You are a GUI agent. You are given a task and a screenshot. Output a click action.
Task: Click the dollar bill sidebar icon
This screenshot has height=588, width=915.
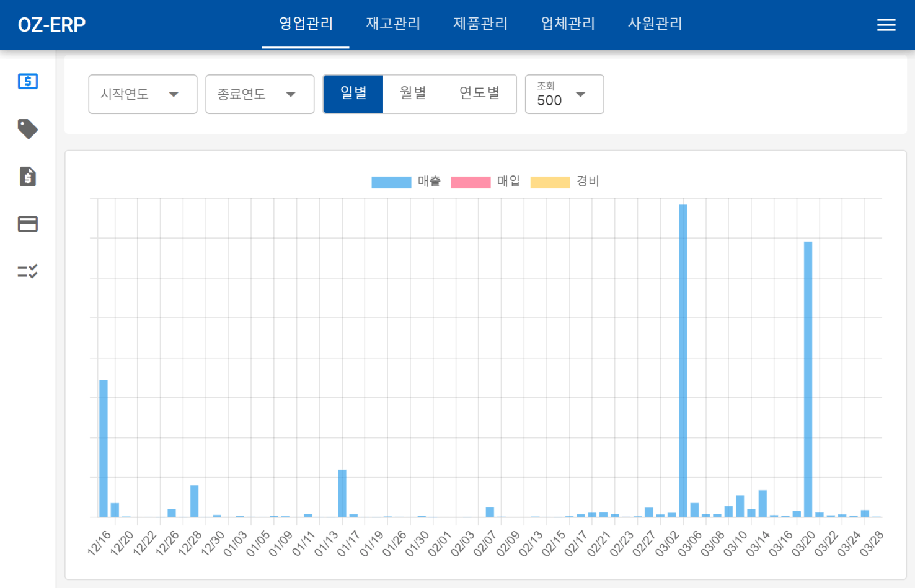[28, 81]
